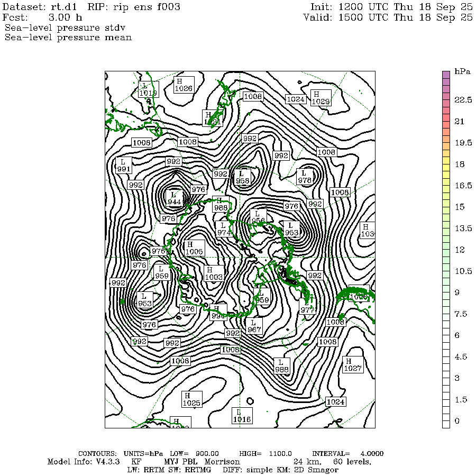Click the H 988 high pressure label
Image resolution: width=476 pixels, height=476 pixels.
[x=221, y=204]
